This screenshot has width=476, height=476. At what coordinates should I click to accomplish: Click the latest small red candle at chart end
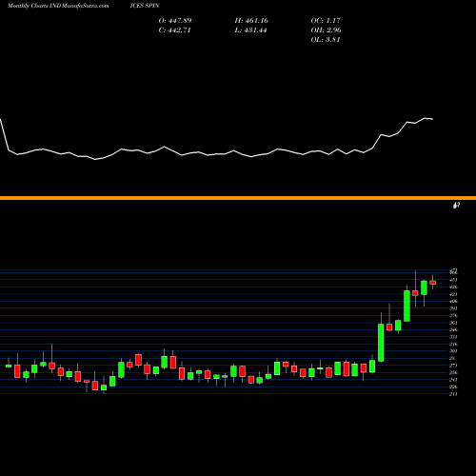432,283
